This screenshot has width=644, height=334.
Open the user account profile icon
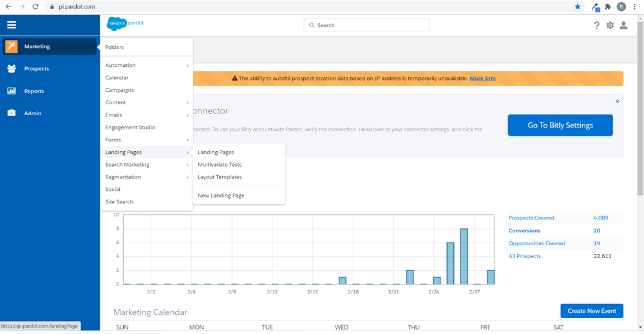pos(623,26)
